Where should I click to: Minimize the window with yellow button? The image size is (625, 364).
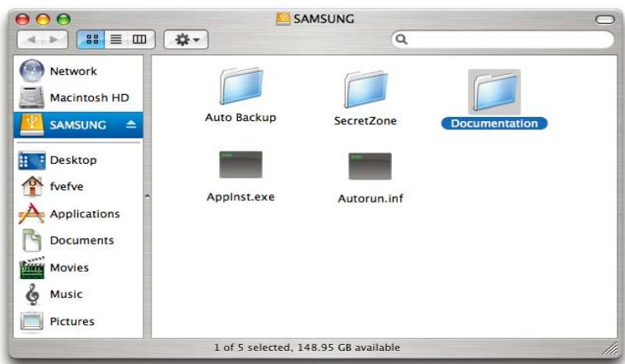(x=43, y=19)
